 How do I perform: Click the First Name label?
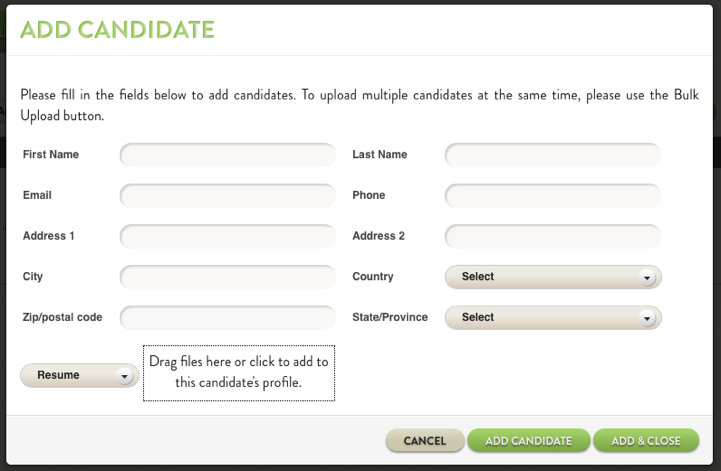click(x=51, y=155)
